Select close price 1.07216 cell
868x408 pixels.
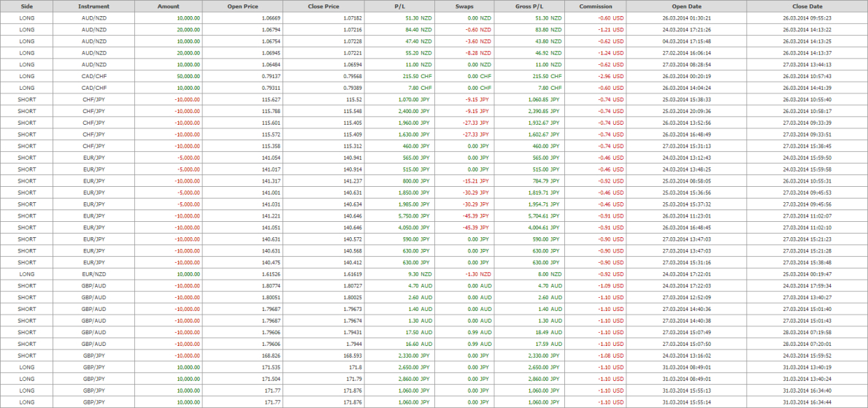[323, 30]
